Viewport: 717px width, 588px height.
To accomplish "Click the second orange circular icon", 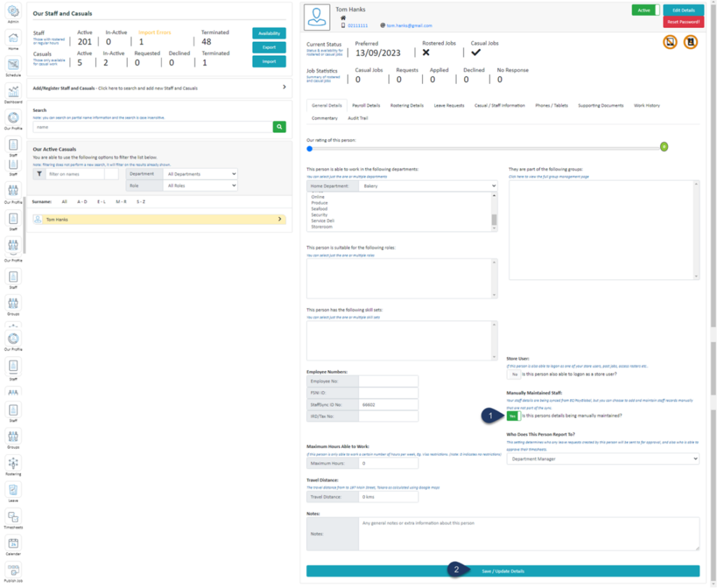I will (x=690, y=42).
